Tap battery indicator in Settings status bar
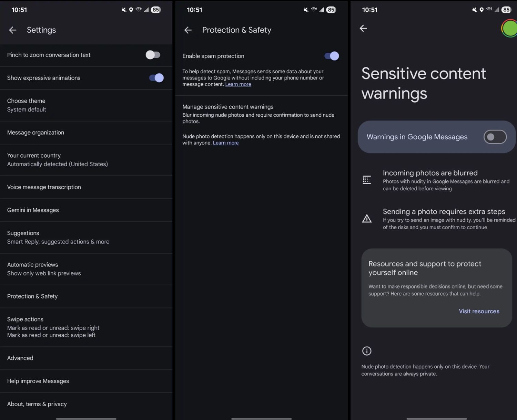This screenshot has width=517, height=420. (x=156, y=10)
